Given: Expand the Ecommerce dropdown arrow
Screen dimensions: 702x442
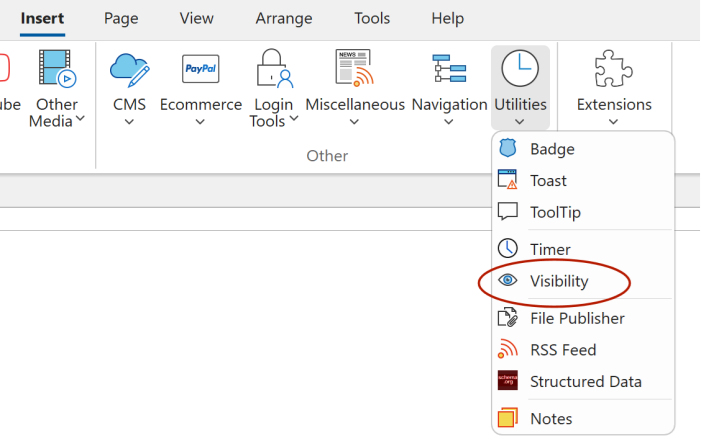Looking at the screenshot, I should 200,123.
